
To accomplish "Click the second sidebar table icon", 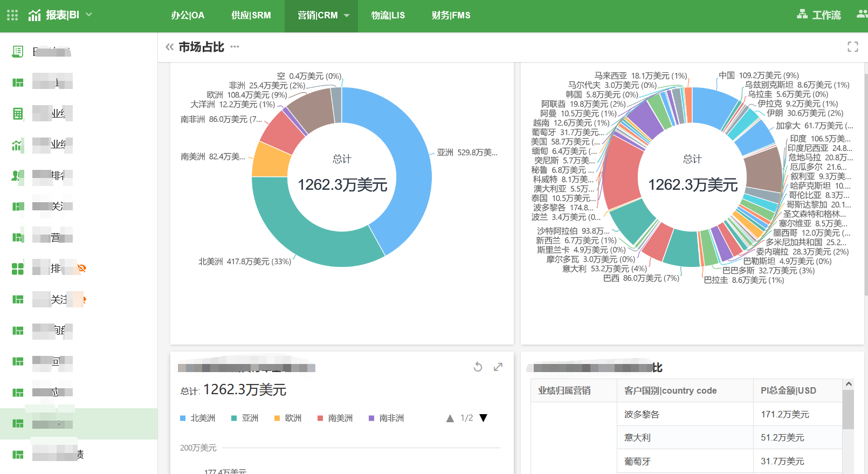I will [x=18, y=83].
